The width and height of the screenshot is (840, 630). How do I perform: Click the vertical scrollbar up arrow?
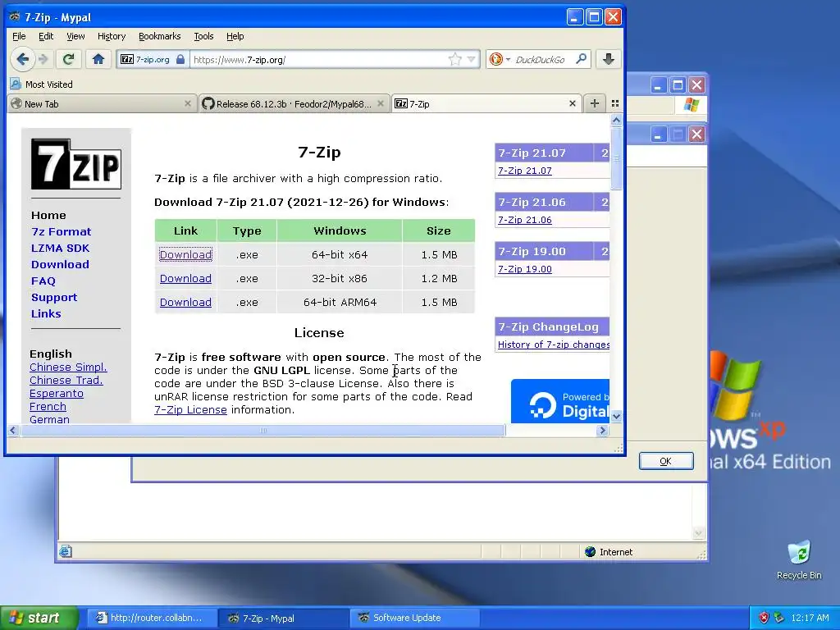616,120
